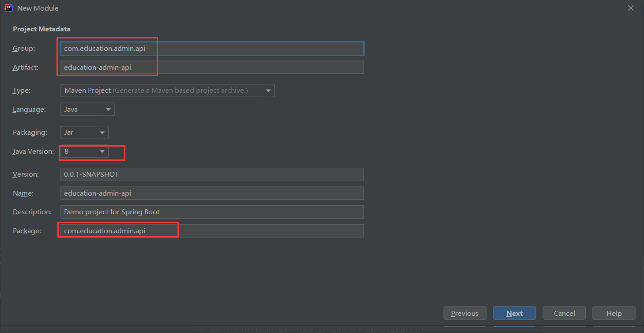Click the Packaging label text
This screenshot has height=333, width=644.
point(30,132)
